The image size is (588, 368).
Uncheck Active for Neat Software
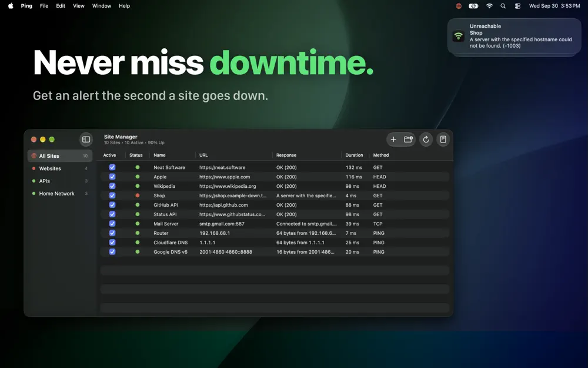click(112, 167)
